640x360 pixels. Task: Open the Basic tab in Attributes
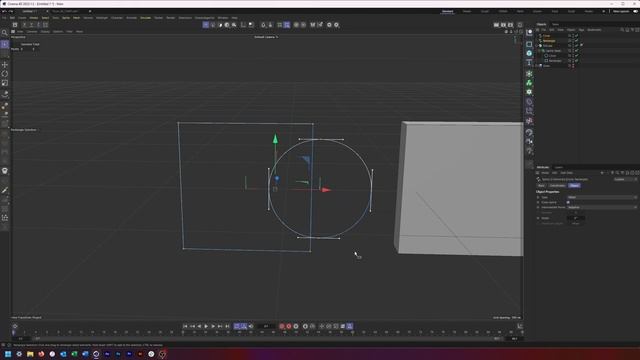(541, 186)
